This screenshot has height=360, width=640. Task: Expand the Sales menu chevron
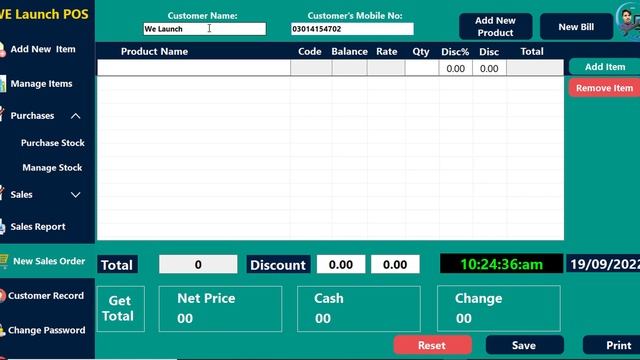click(76, 195)
